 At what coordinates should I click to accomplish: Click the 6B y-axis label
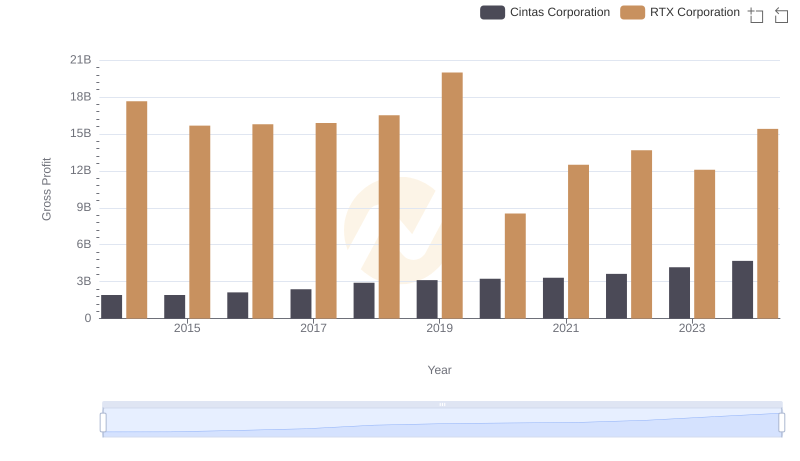84,244
